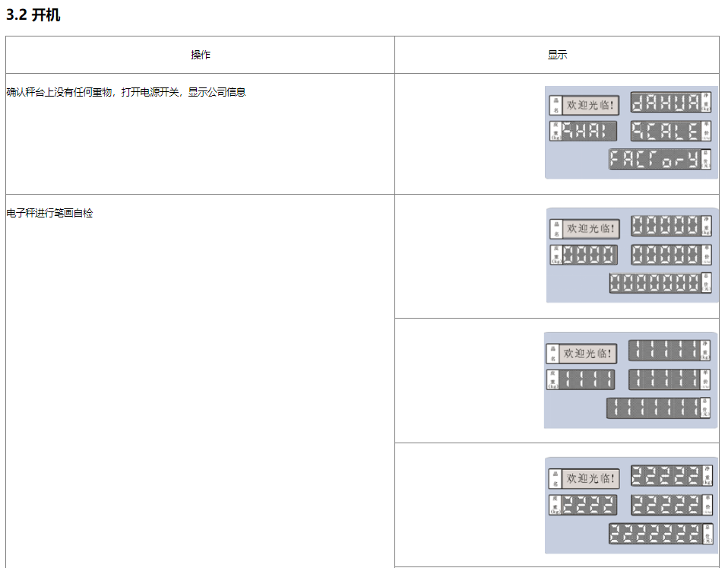Click the "欢迎光临!" label in company info display
This screenshot has height=568, width=728.
pyautogui.click(x=591, y=105)
